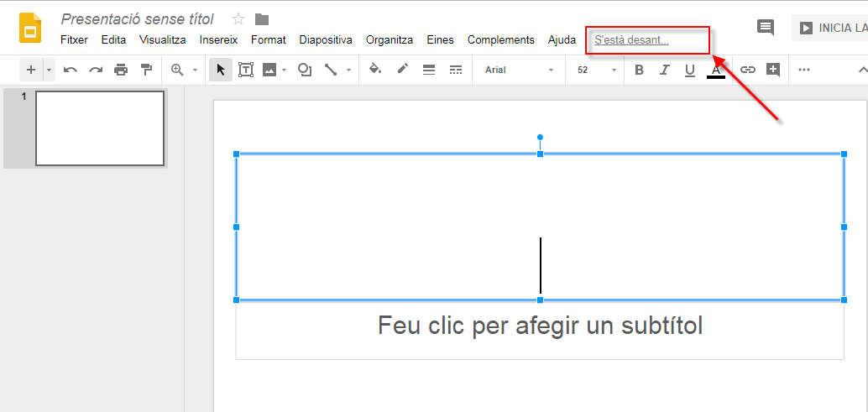This screenshot has width=868, height=412.
Task: Open text color picker
Action: coord(716,70)
